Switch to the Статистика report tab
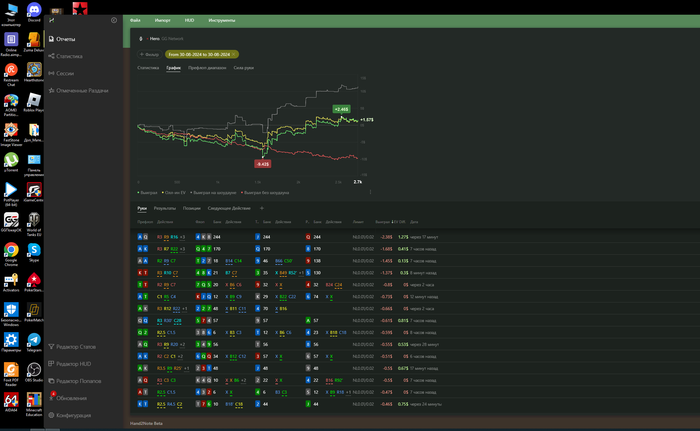Viewport: 700px width, 431px height. point(148,68)
